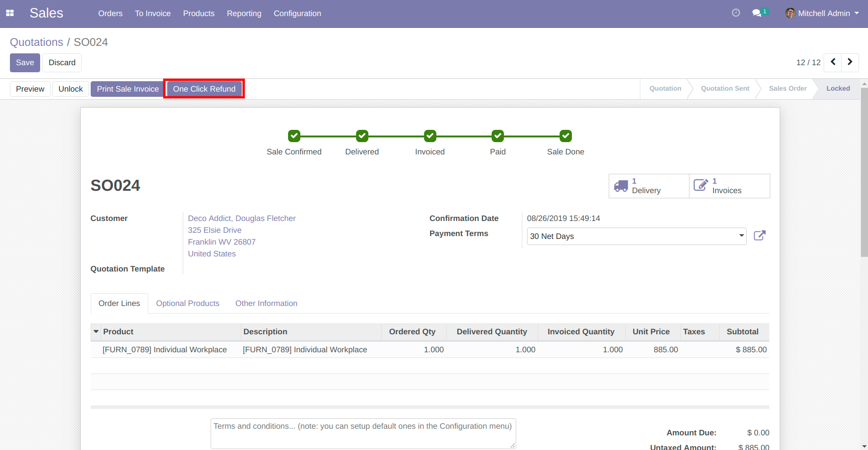Go to previous record arrow
This screenshot has width=868, height=450.
[833, 62]
